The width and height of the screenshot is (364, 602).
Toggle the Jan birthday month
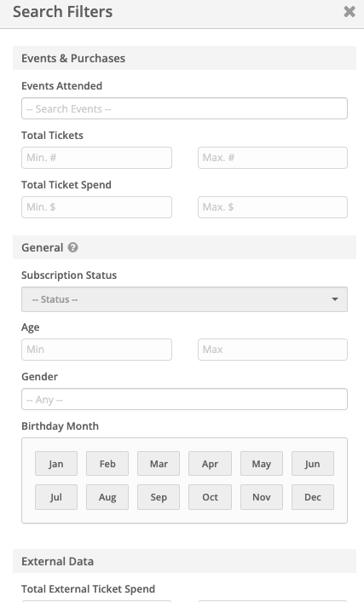pyautogui.click(x=56, y=464)
